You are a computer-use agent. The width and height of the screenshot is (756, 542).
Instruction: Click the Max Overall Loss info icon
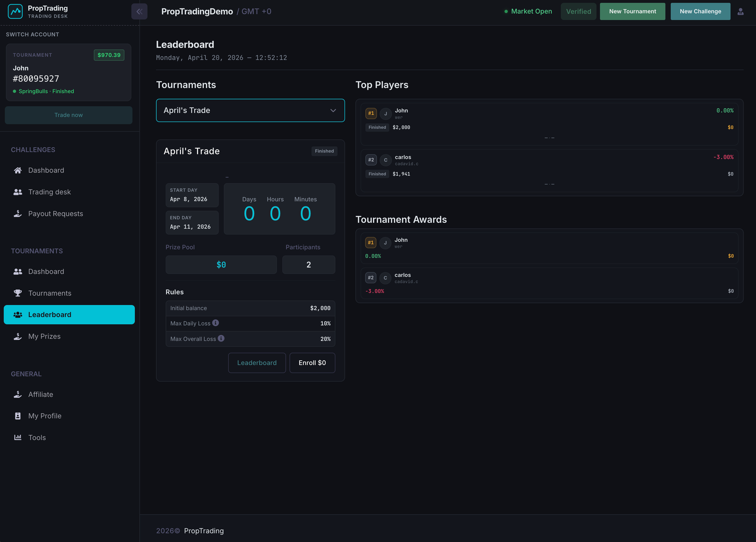coord(221,339)
